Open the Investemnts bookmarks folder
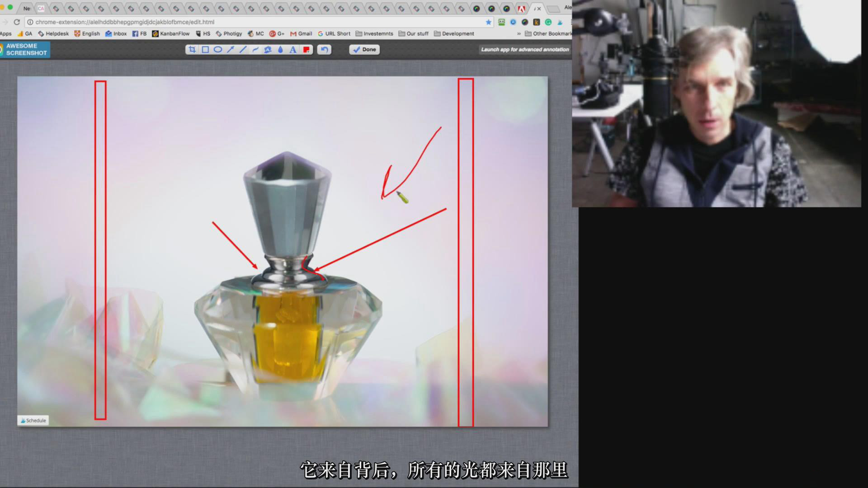 374,33
